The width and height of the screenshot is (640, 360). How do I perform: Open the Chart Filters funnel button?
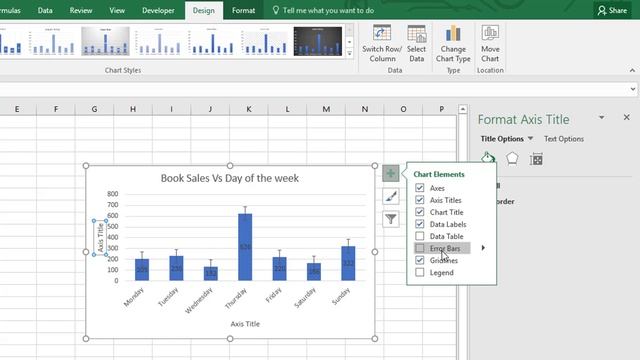click(391, 219)
